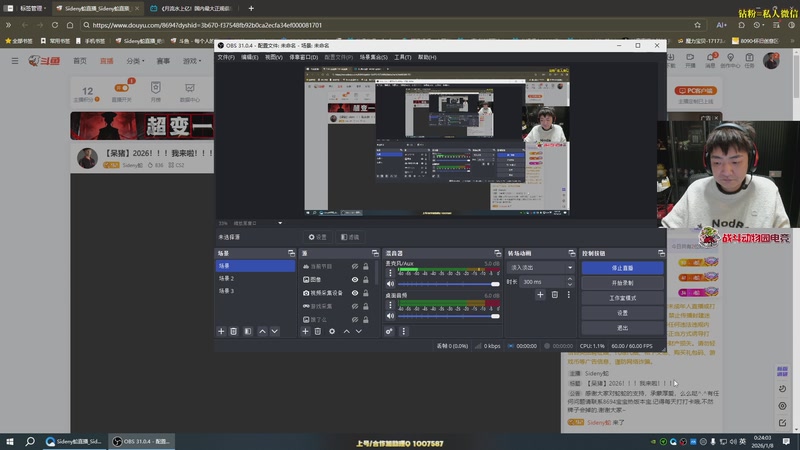Open OBS 场景集合(S) menu
This screenshot has width=800, height=450.
pos(373,57)
